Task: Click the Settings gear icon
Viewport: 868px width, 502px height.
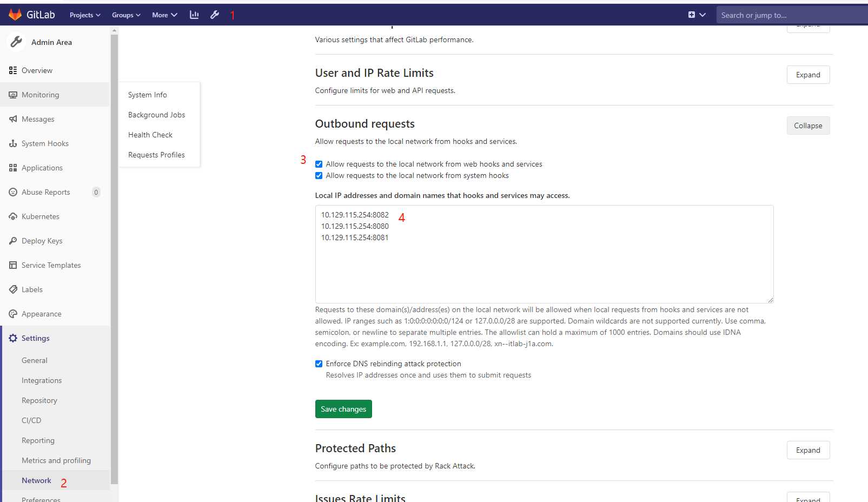Action: pyautogui.click(x=13, y=338)
